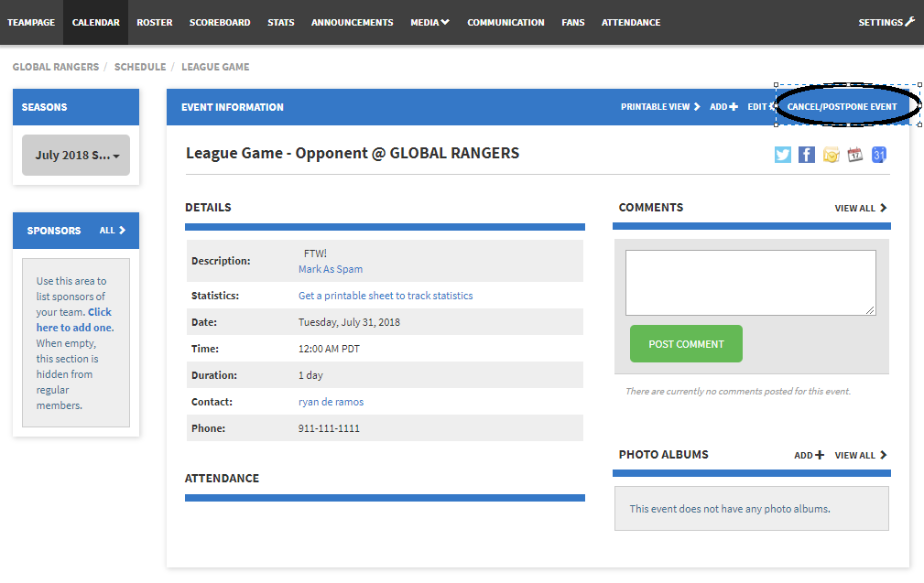
Task: Open Printable View of the event
Action: pos(659,107)
